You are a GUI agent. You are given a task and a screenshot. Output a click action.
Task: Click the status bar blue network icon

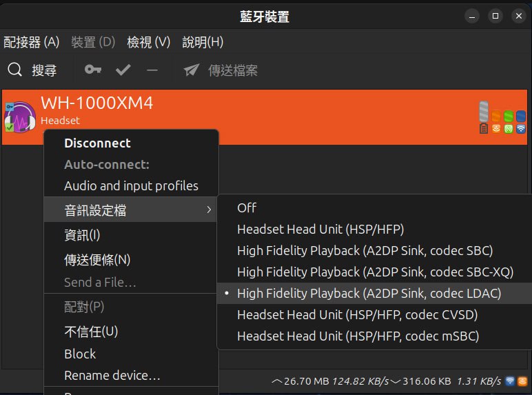pyautogui.click(x=510, y=381)
